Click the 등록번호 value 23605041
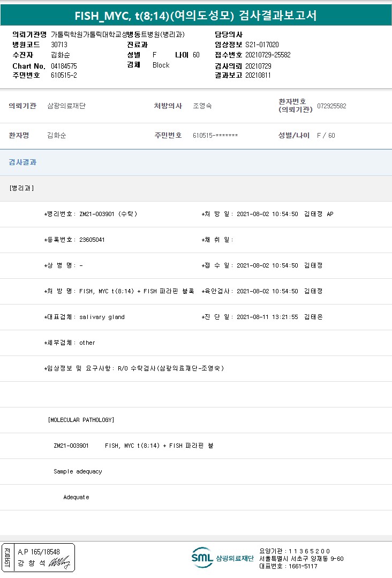Image resolution: width=392 pixels, height=578 pixels. click(92, 240)
